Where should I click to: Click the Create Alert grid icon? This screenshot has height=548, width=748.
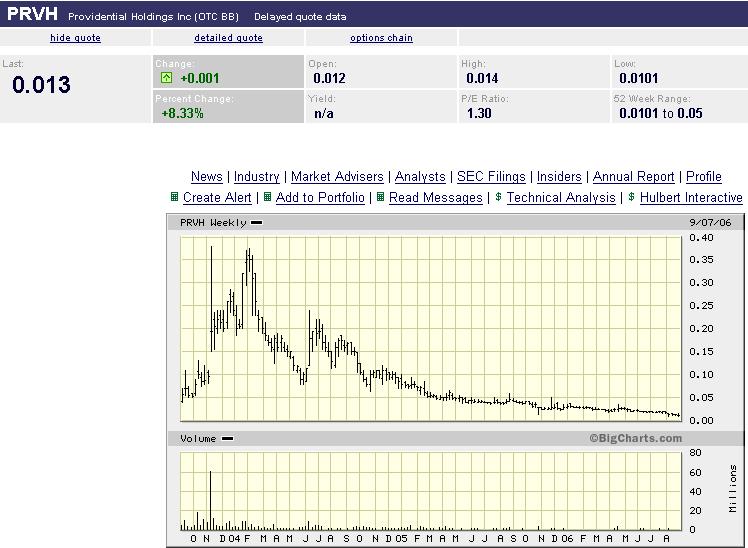point(175,196)
